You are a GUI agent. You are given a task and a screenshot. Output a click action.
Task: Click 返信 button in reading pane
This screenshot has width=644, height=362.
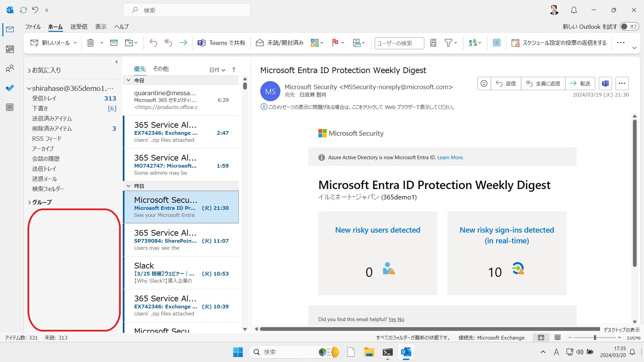click(506, 83)
